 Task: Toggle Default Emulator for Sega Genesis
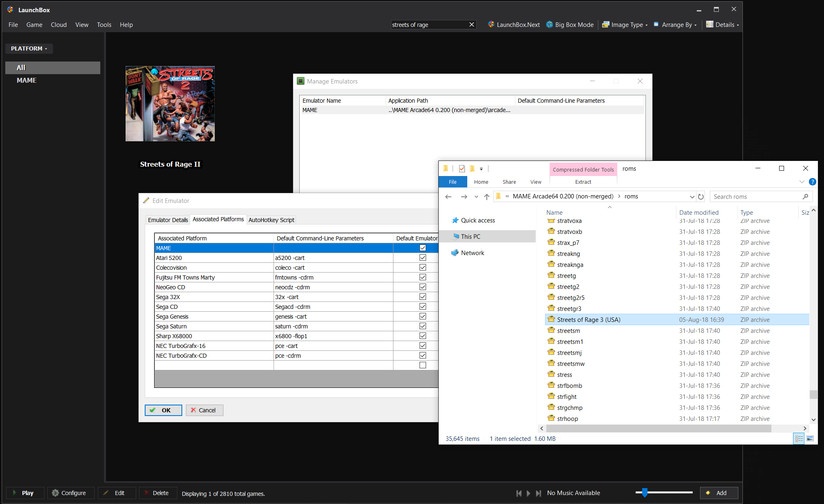coord(423,316)
